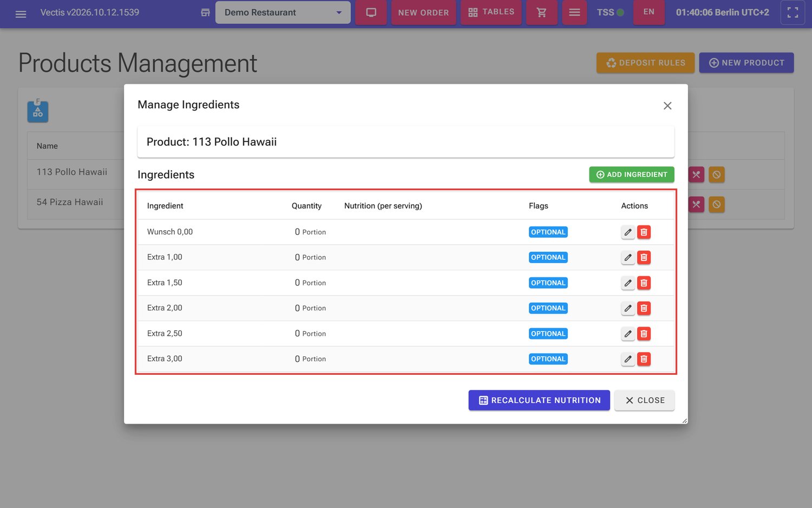This screenshot has height=508, width=812.
Task: Open ingredients for 113 Pollo Hawaii row
Action: pos(696,174)
